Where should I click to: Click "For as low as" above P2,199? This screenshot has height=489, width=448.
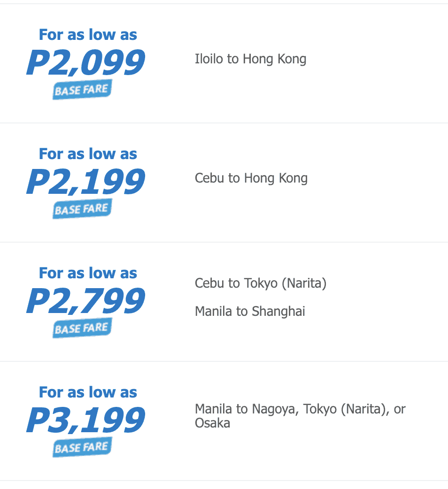(88, 154)
